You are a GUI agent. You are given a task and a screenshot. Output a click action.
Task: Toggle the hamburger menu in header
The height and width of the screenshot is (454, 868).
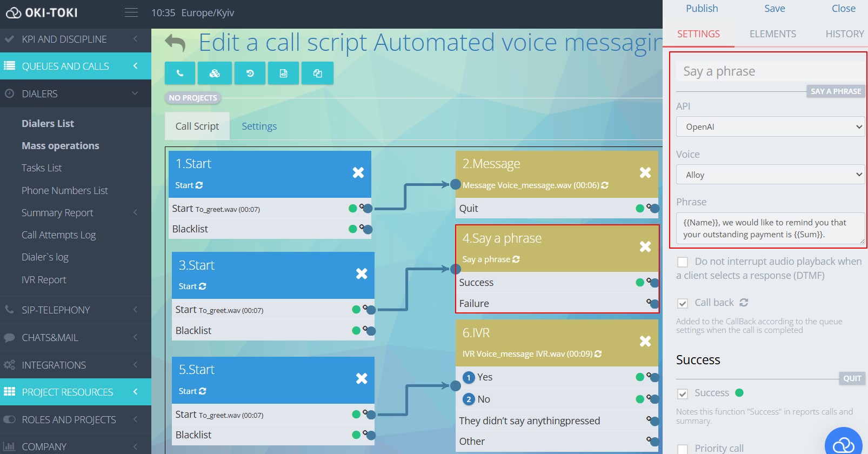point(131,12)
